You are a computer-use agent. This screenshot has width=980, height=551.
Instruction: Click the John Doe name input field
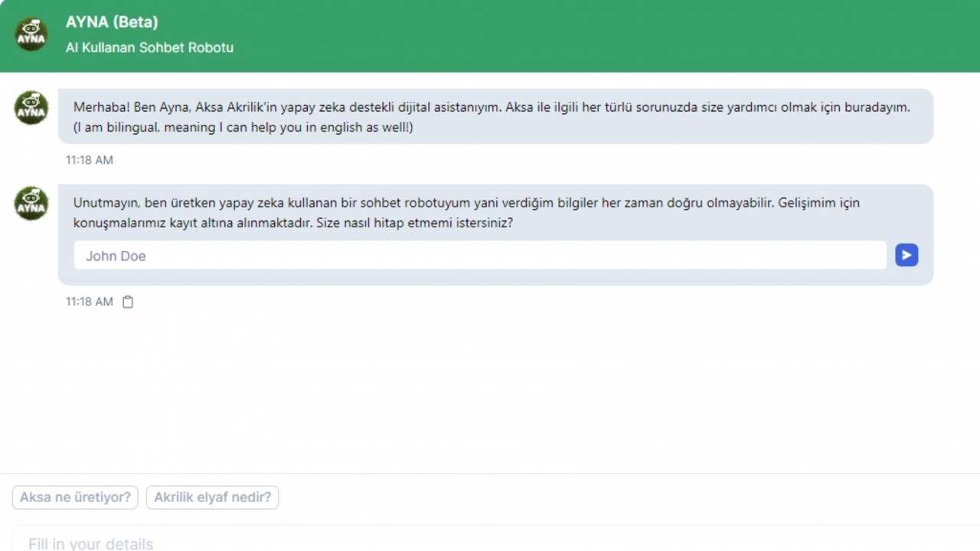point(480,256)
